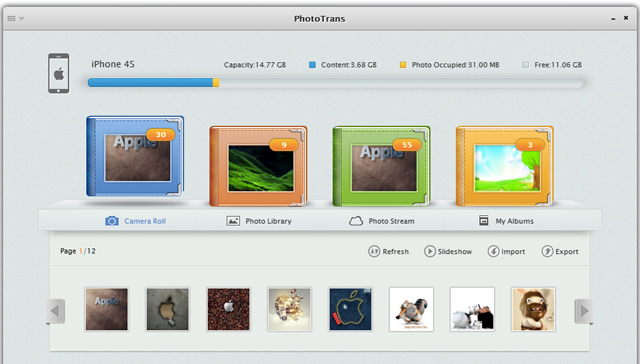Open the orange Photo Library album cover
The width and height of the screenshot is (640, 364).
[258, 166]
